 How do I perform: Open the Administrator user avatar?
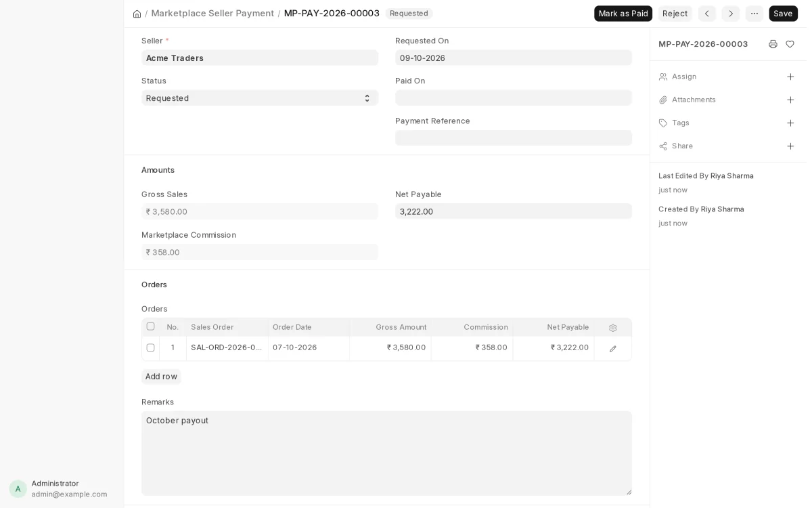pos(18,489)
